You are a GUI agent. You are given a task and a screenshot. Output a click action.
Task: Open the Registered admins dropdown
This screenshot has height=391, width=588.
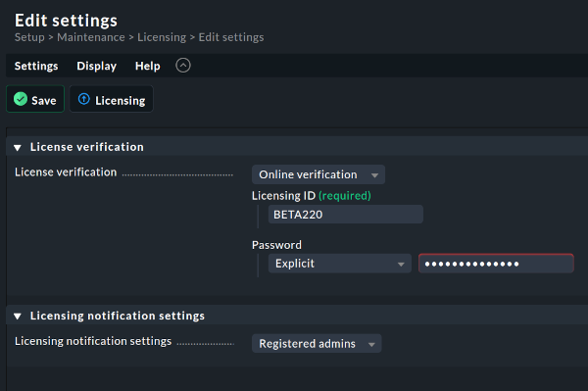[x=317, y=343]
